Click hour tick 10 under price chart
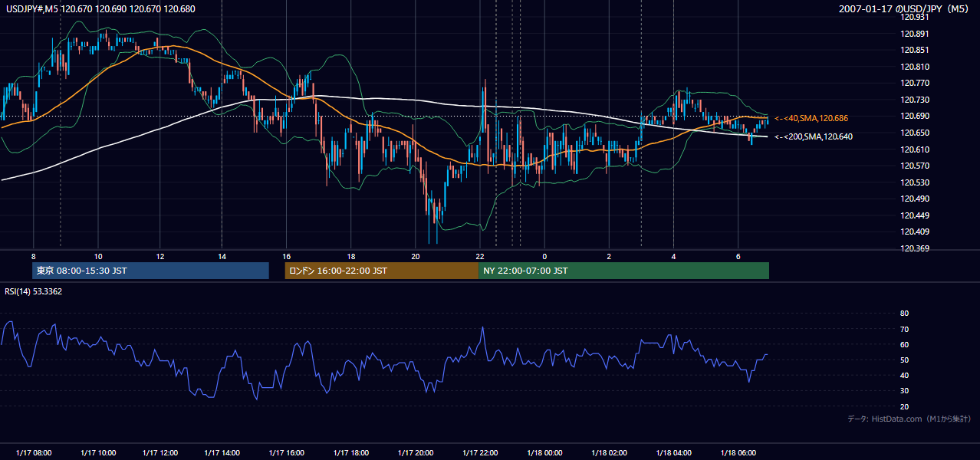Viewport: 980px width, 460px height. (x=98, y=256)
